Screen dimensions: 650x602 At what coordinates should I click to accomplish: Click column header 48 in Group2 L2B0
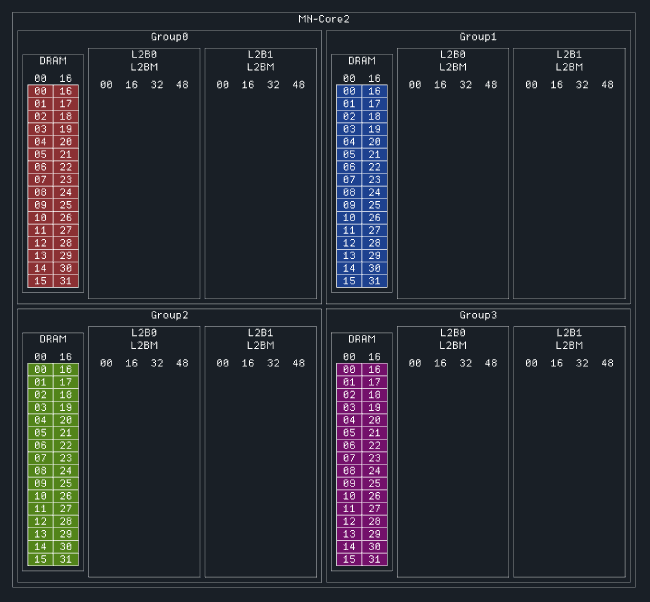coord(182,363)
